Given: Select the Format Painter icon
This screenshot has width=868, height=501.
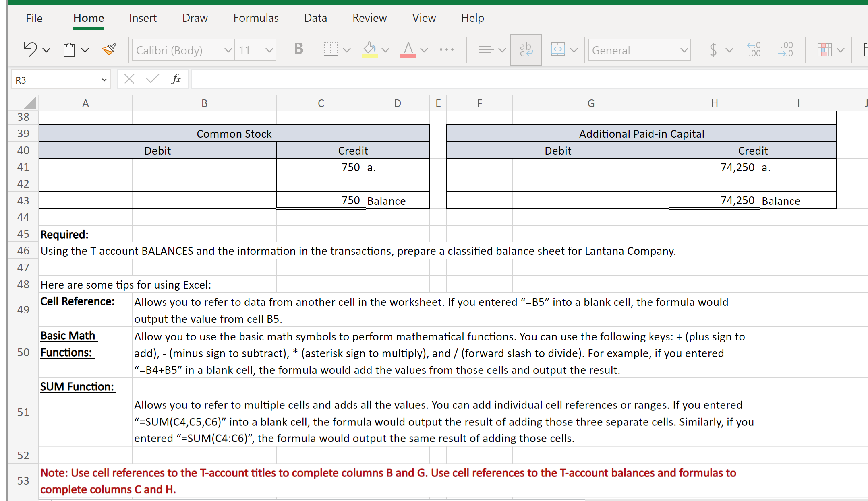Looking at the screenshot, I should click(x=109, y=49).
